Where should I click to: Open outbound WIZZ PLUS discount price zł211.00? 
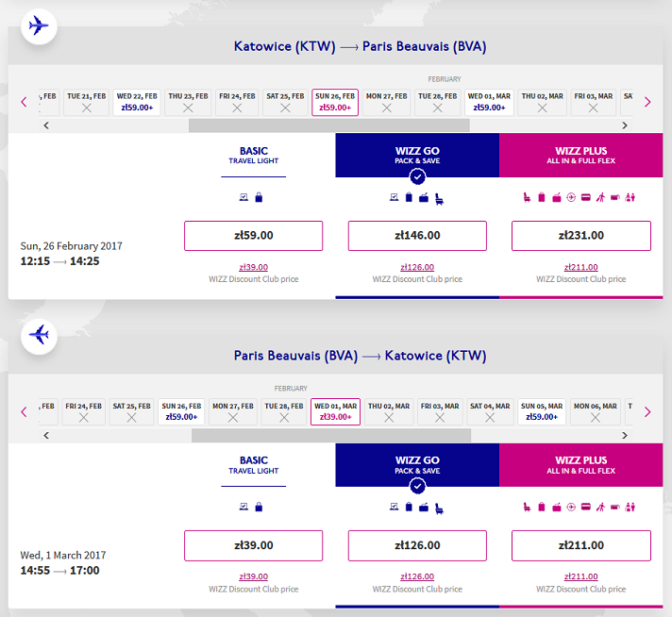click(x=580, y=267)
